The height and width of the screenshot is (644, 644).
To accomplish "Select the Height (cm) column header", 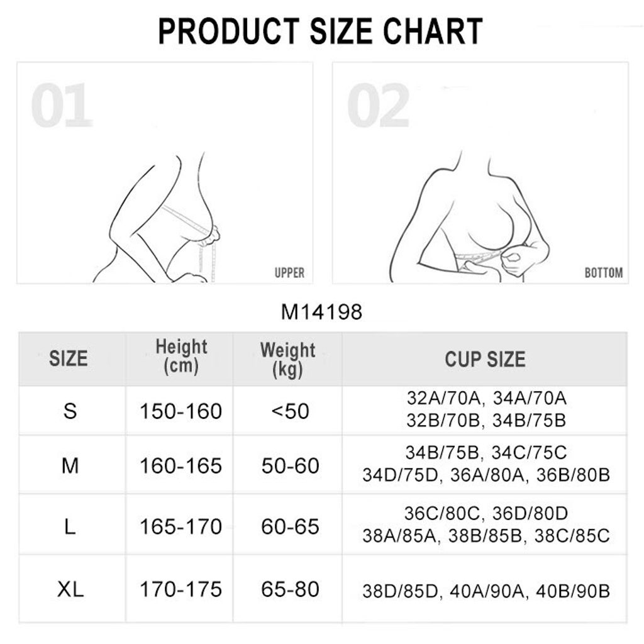I will (181, 356).
